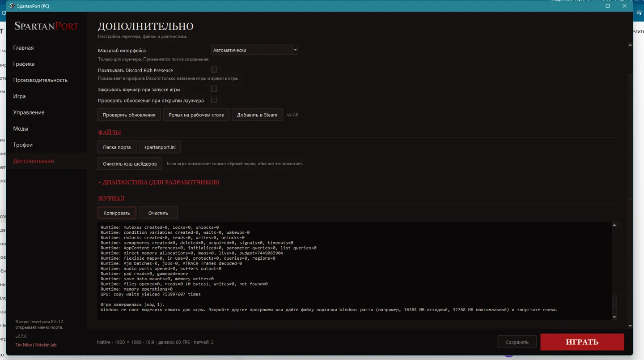
Task: Copy the log with Копировать
Action: click(x=117, y=213)
